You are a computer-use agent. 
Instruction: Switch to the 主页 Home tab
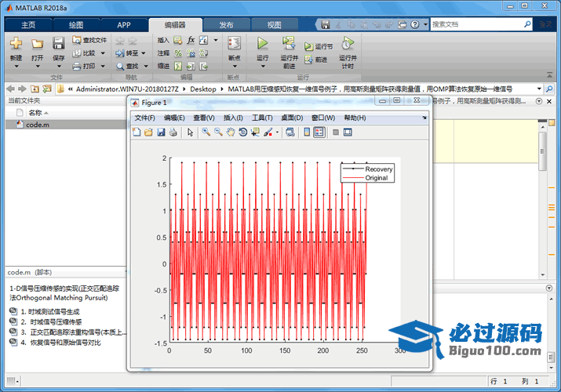(28, 24)
